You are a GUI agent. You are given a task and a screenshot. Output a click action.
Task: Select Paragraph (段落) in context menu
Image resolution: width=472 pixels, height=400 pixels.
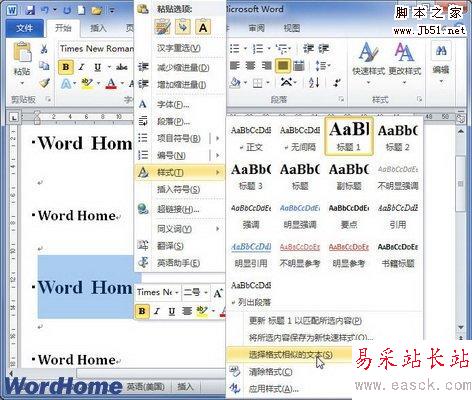(x=180, y=121)
